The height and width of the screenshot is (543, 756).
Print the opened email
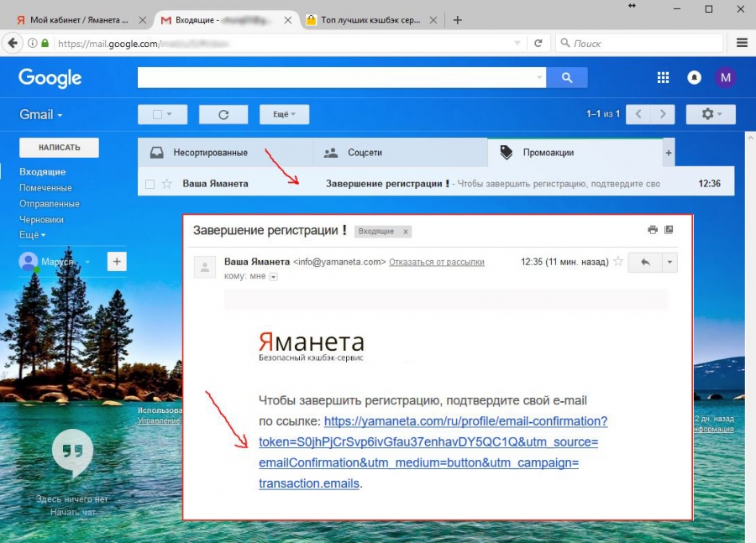[653, 230]
